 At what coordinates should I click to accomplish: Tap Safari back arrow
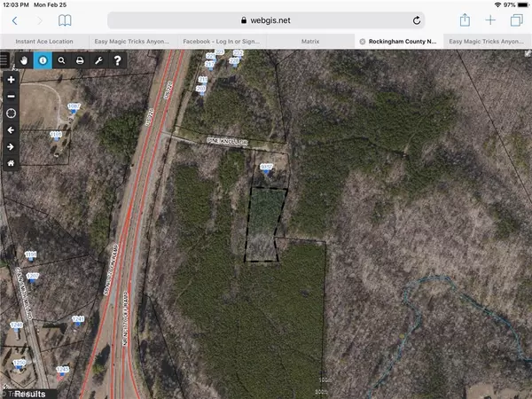[x=14, y=20]
